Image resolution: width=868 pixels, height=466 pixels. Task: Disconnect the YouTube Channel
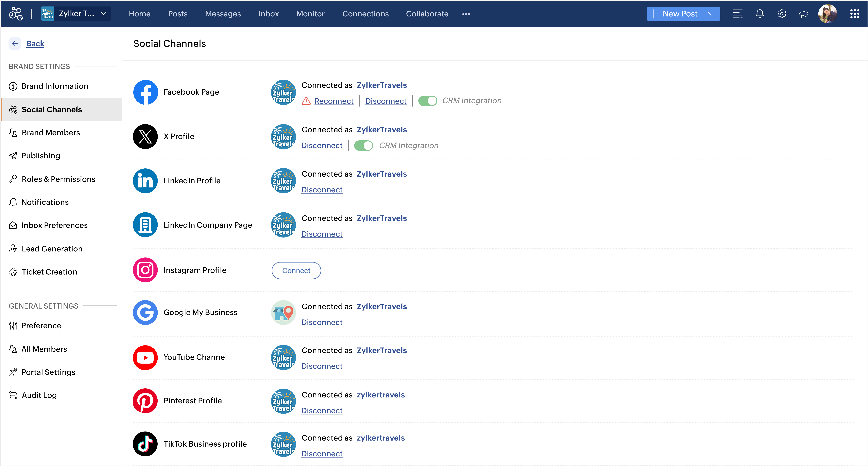tap(321, 366)
